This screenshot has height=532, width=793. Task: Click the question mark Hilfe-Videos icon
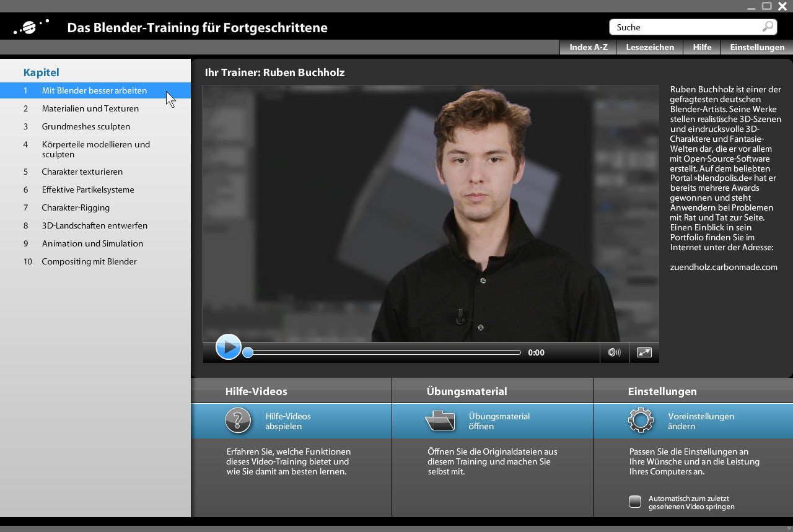point(238,421)
